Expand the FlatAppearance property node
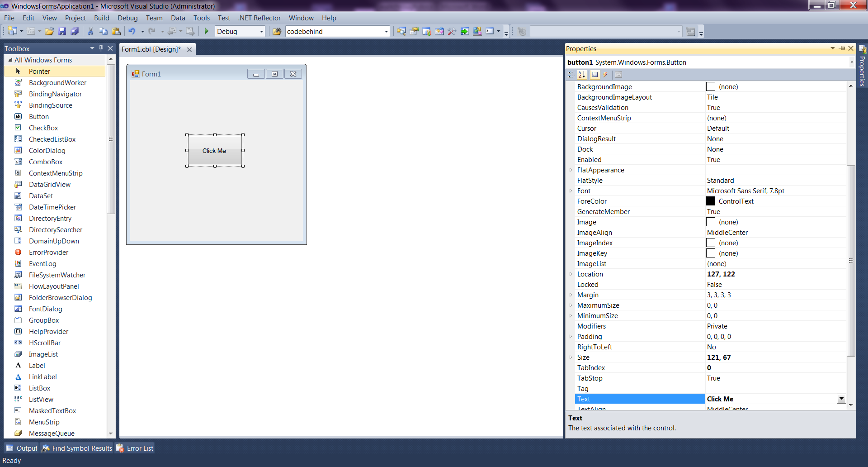Viewport: 868px width, 467px height. (x=571, y=170)
